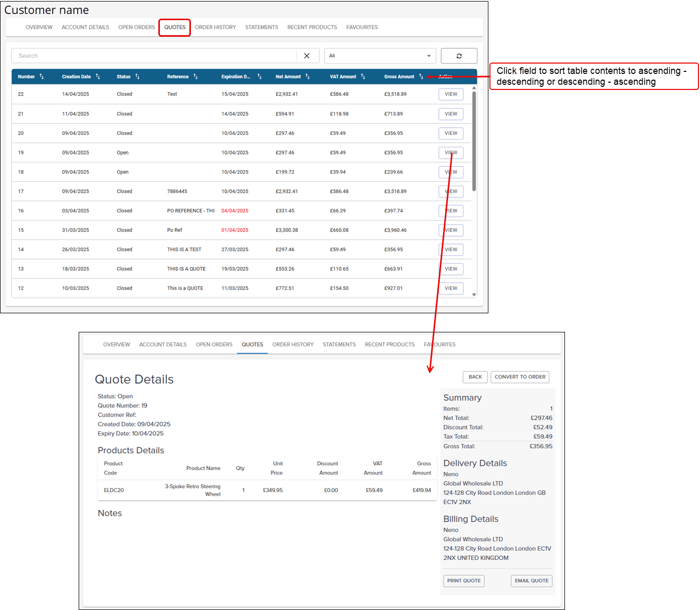Image resolution: width=700 pixels, height=610 pixels.
Task: Toggle sort order on Status column
Action: (137, 77)
